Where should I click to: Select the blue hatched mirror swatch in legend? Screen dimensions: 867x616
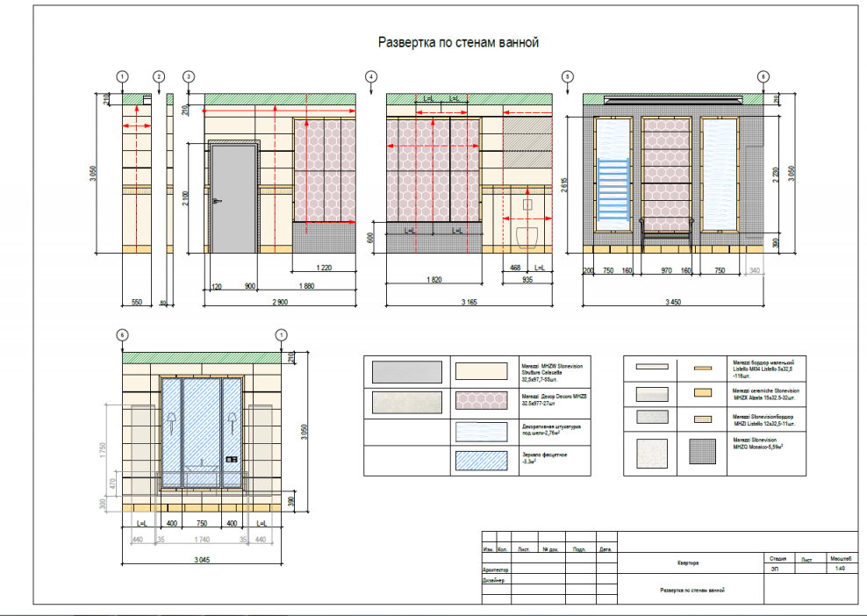tap(481, 460)
